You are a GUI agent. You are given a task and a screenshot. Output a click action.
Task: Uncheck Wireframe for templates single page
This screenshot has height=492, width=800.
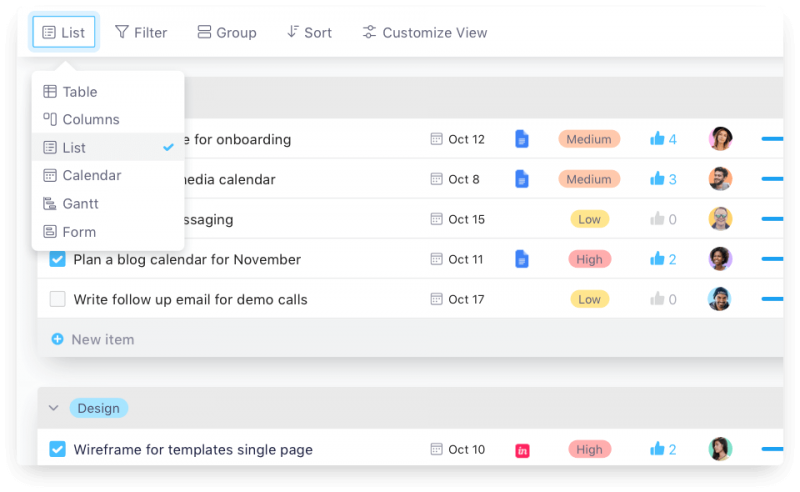(x=58, y=450)
